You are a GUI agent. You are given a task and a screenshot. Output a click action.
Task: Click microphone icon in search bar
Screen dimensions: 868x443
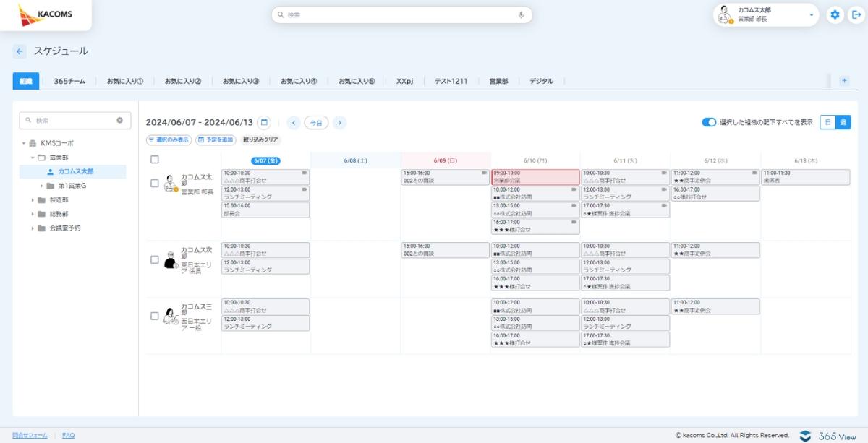coord(520,14)
